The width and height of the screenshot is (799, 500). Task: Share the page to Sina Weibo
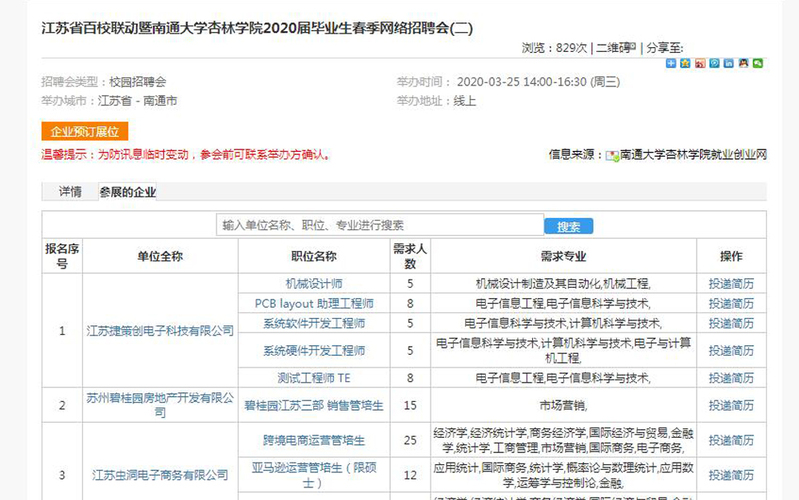700,63
